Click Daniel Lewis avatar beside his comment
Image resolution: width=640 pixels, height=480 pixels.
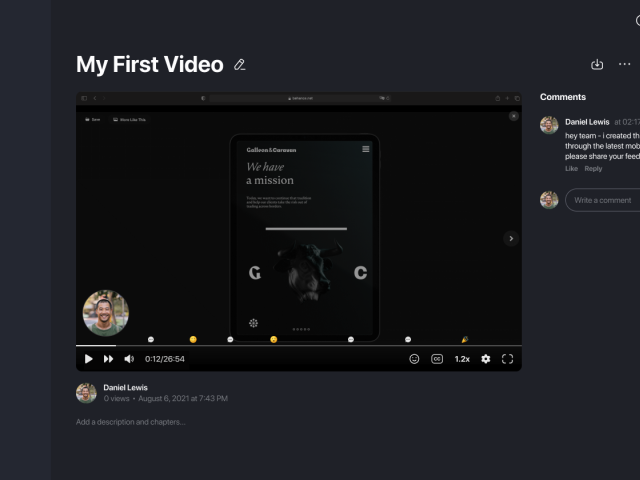click(549, 125)
